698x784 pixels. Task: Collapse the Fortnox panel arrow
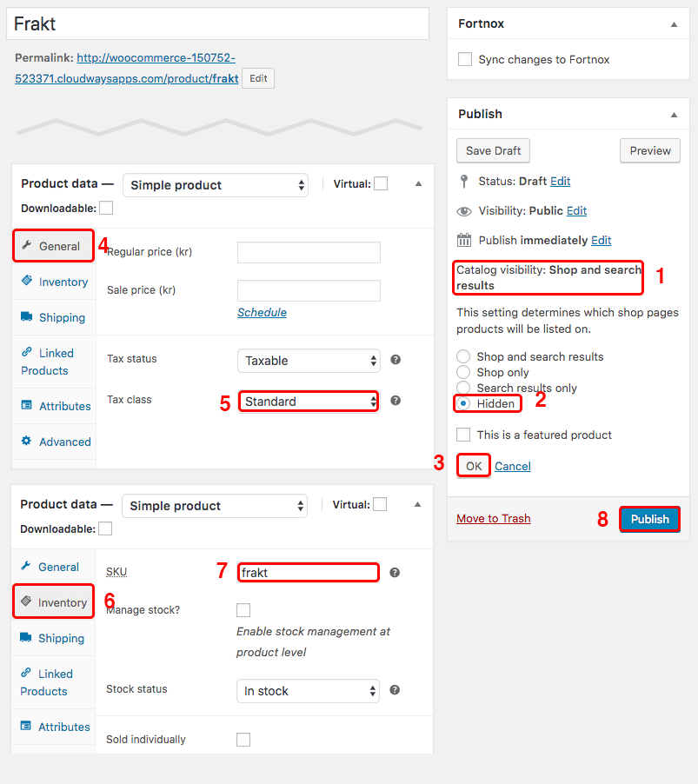tap(674, 24)
